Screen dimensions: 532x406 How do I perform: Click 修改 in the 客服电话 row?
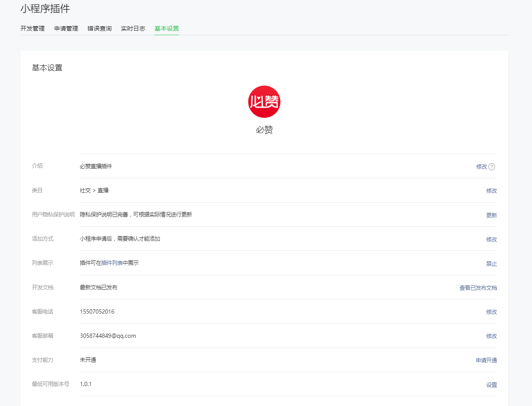pyautogui.click(x=491, y=312)
